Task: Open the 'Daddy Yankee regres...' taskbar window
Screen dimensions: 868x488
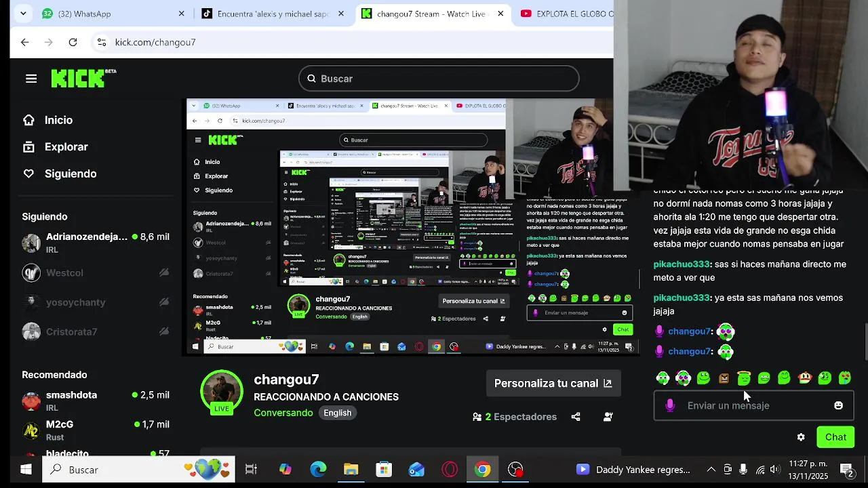Action: pyautogui.click(x=633, y=469)
